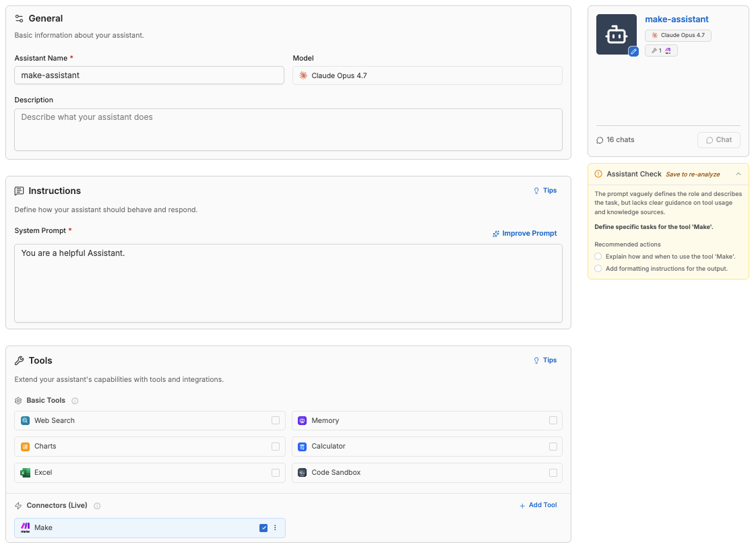
Task: Click the sparkle icon beside Improve Prompt
Action: 496,234
